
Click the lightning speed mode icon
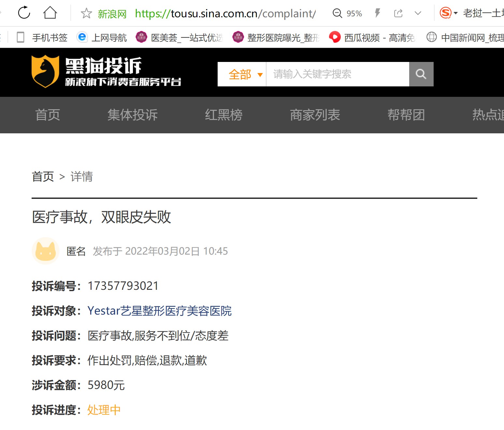click(378, 13)
